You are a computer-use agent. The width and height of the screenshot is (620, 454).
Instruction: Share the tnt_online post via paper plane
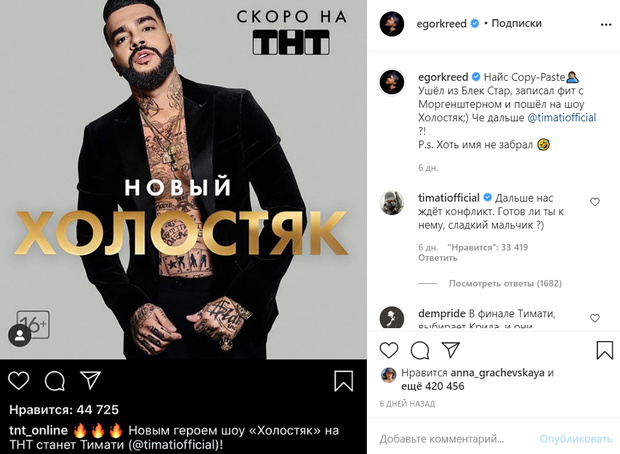(90, 380)
